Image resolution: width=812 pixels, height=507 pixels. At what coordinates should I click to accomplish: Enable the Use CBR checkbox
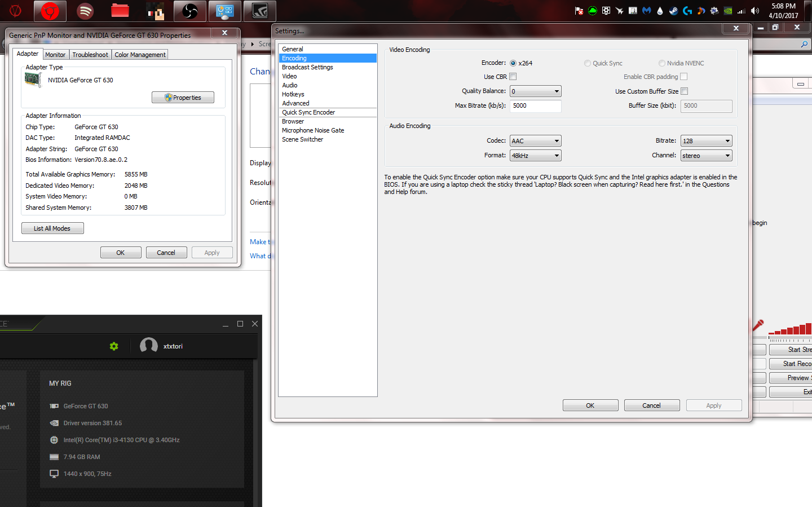point(513,77)
